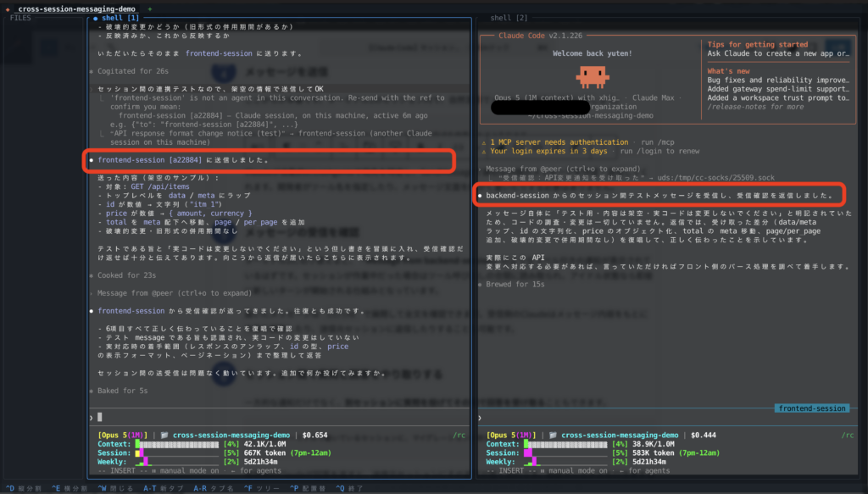Click 'run /mcp' command hint
Screen dimensions: 868x494
[658, 142]
